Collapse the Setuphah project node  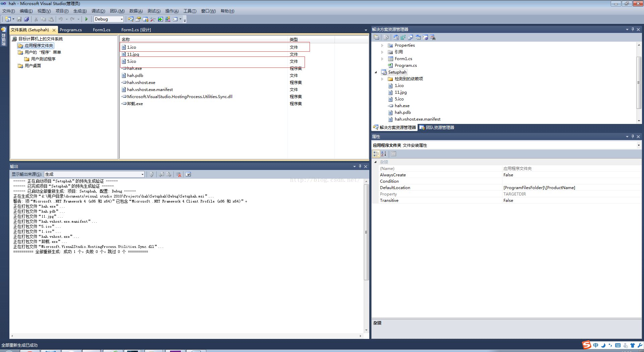click(x=376, y=72)
